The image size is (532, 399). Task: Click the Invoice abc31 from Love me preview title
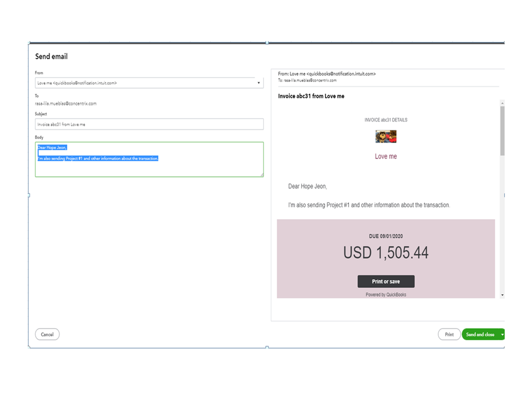tap(312, 96)
